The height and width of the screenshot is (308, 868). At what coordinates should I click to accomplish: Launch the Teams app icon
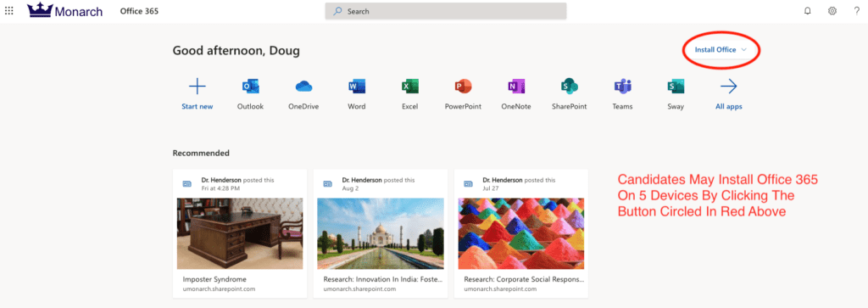click(623, 87)
